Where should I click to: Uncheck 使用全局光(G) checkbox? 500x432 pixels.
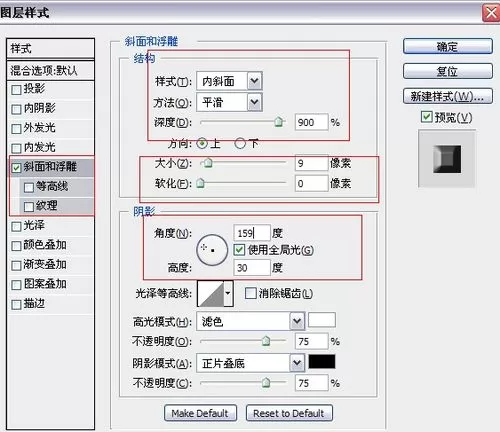coord(239,250)
